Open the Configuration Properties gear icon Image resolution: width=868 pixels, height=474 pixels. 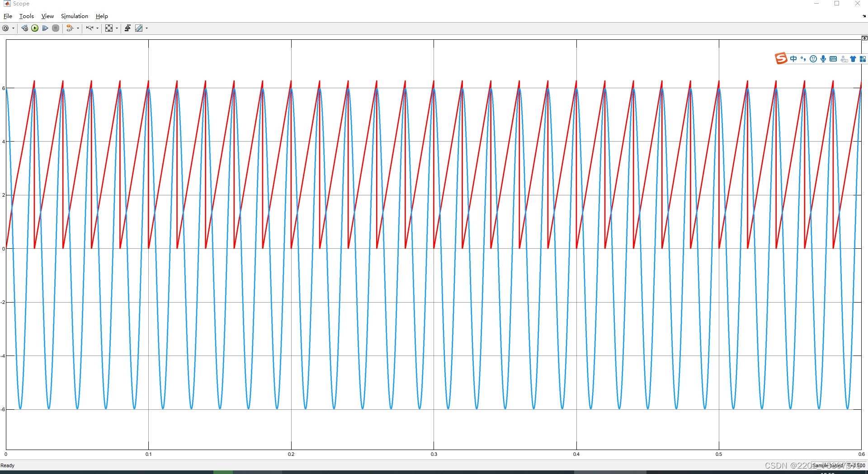point(5,28)
